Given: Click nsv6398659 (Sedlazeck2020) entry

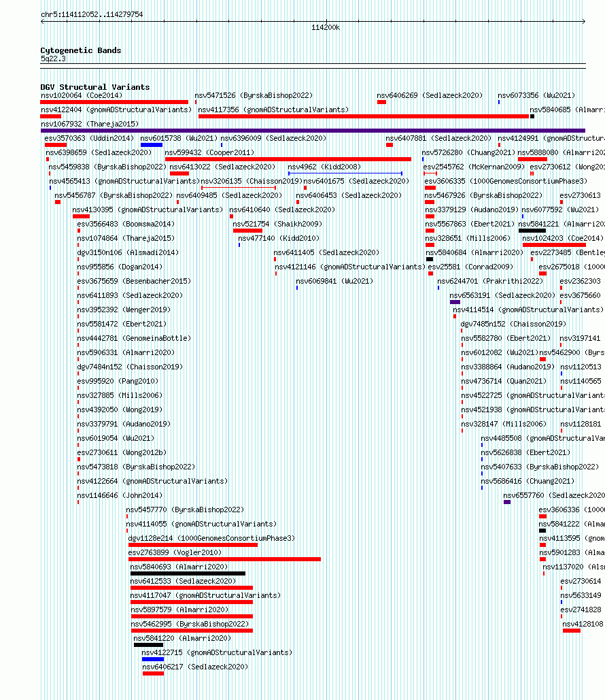Looking at the screenshot, I should click(99, 152).
